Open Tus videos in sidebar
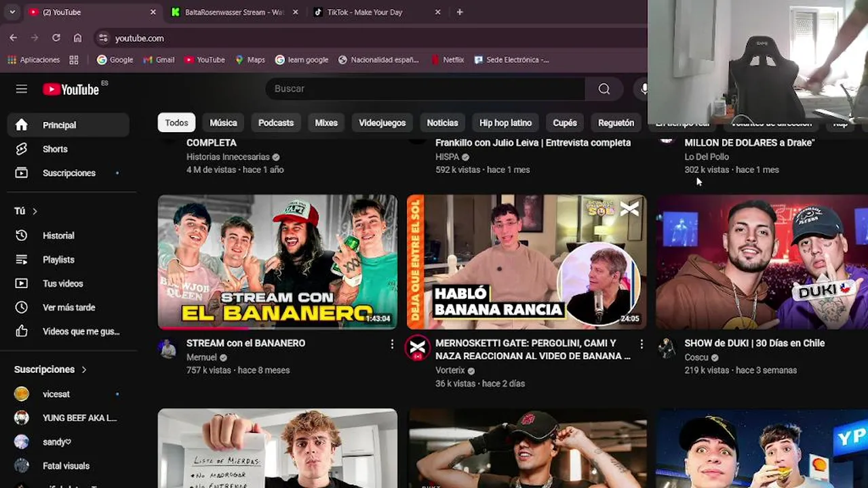 point(68,283)
